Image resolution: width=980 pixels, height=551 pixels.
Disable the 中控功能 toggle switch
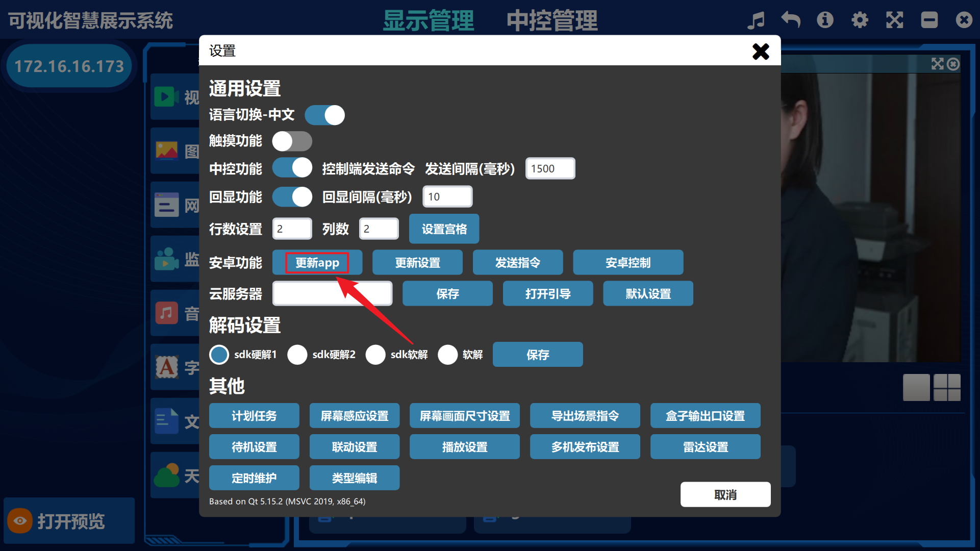[292, 168]
